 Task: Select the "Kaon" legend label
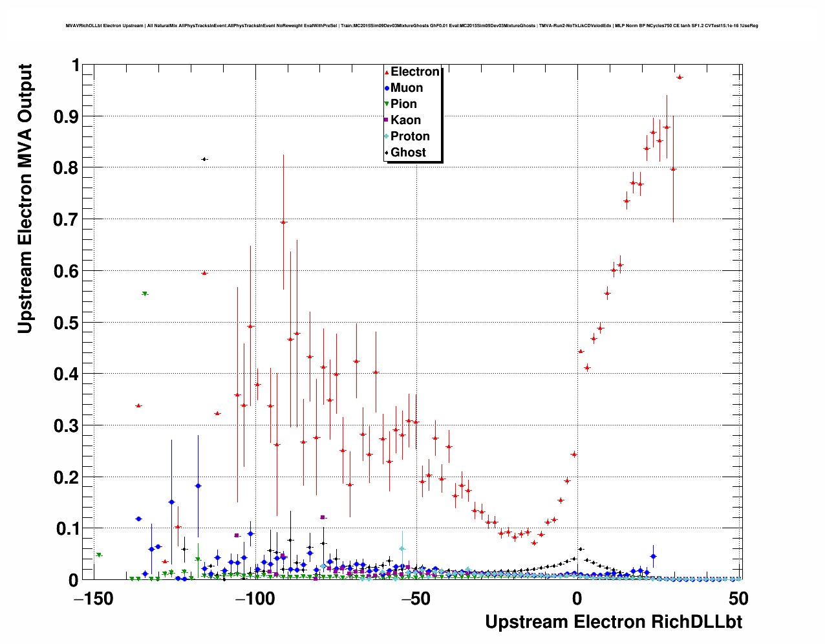pyautogui.click(x=405, y=120)
